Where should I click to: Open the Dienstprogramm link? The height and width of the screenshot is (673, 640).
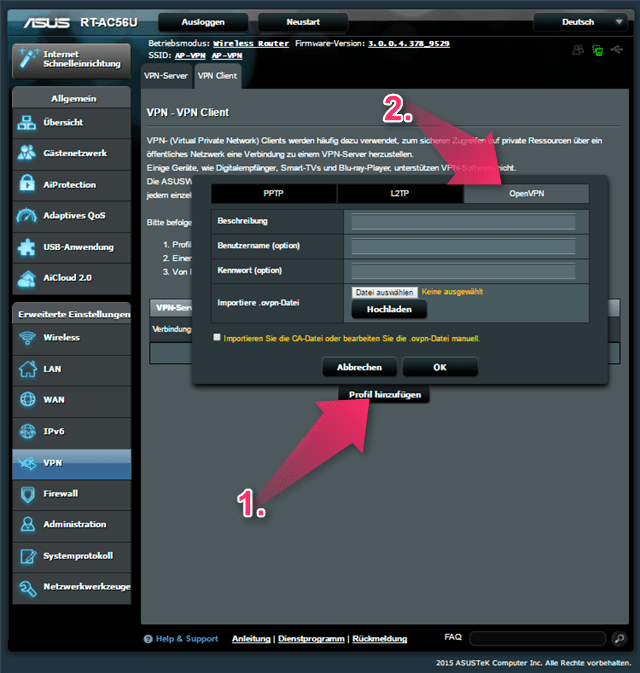tap(311, 639)
